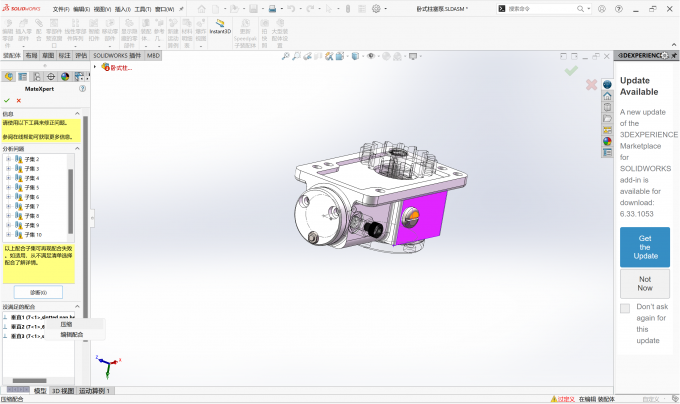This screenshot has height=404, width=680.
Task: Click the MateXpert help question mark icon
Action: (x=82, y=88)
